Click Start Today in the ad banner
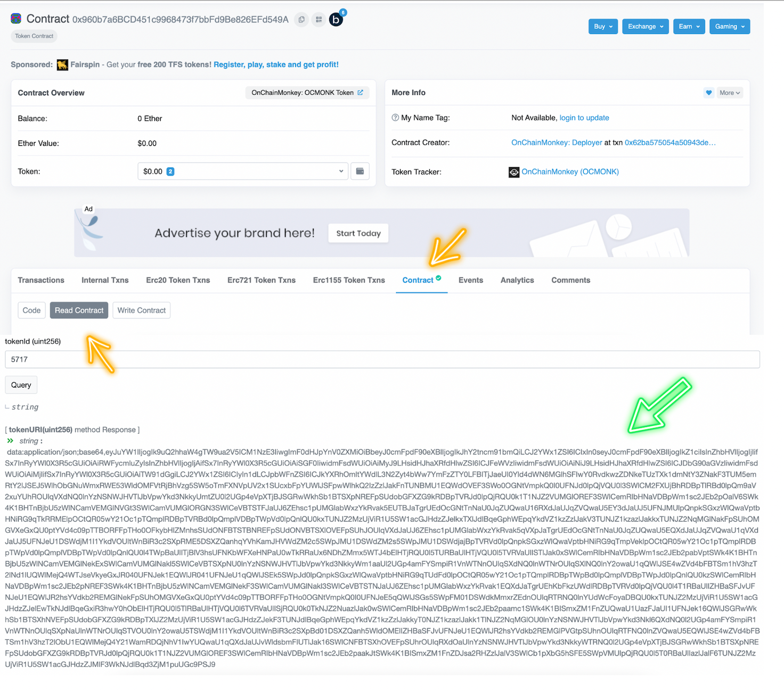The image size is (784, 692). coord(358,233)
